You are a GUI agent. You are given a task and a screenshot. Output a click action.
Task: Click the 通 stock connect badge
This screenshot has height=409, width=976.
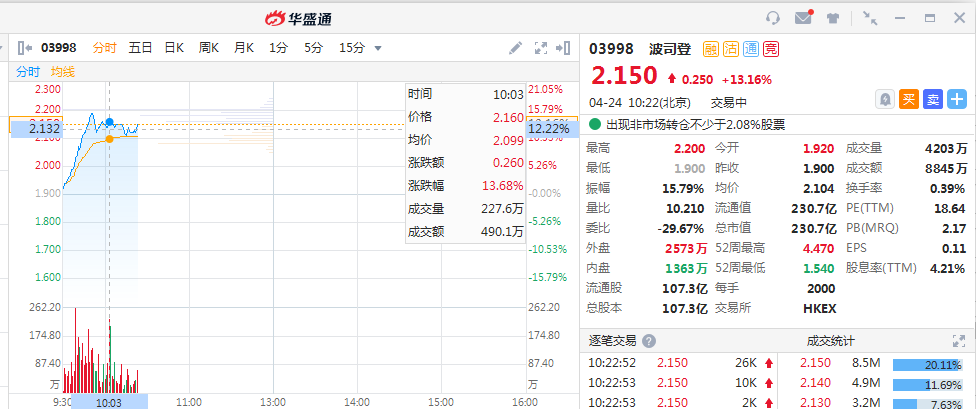tap(751, 49)
